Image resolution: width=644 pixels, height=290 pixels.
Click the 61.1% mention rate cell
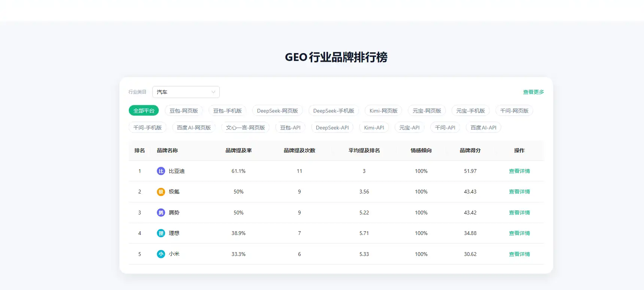click(x=239, y=171)
